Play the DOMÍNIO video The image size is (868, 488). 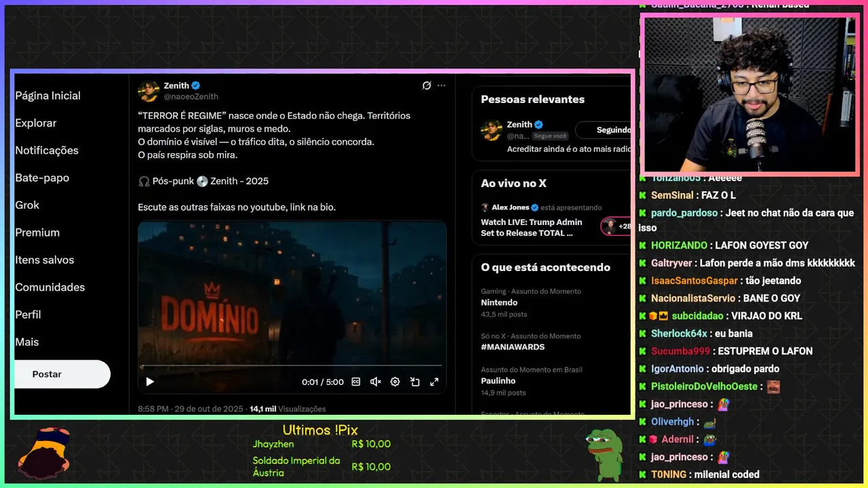[150, 382]
